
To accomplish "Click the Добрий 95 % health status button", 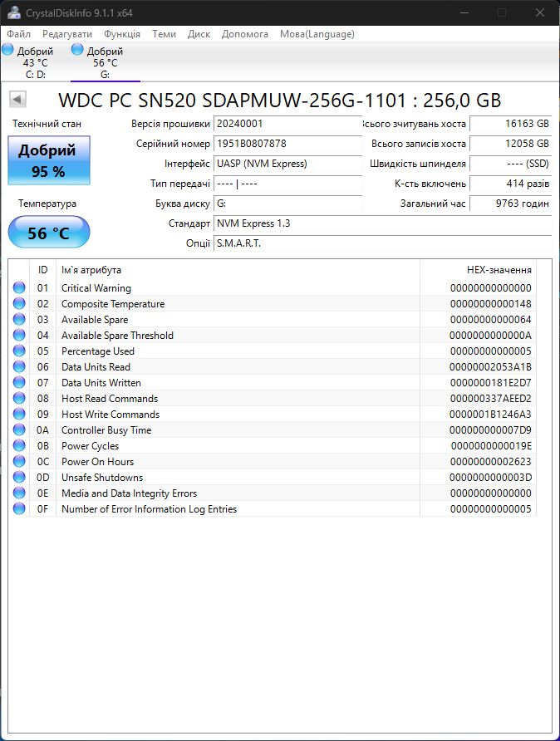I will (49, 160).
